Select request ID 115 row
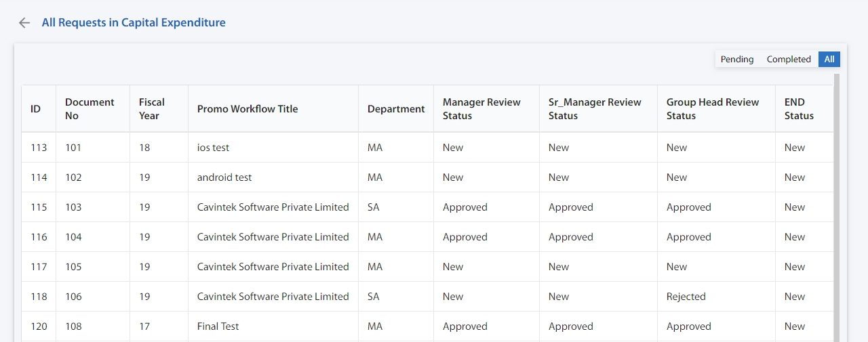The image size is (868, 342). pos(428,207)
